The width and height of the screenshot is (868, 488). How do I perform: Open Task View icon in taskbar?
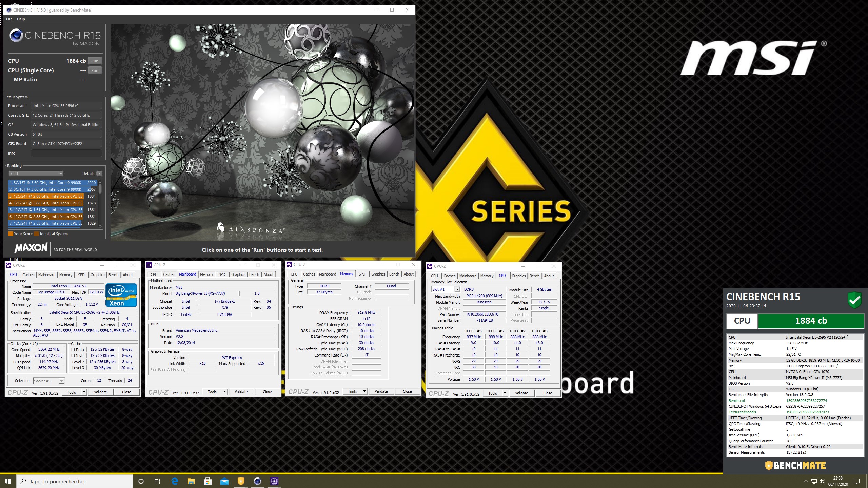157,481
